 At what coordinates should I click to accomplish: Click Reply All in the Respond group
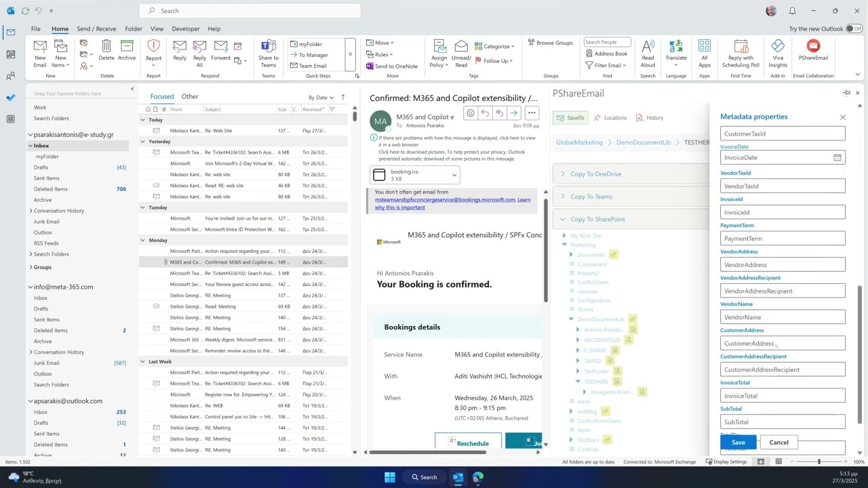(199, 53)
